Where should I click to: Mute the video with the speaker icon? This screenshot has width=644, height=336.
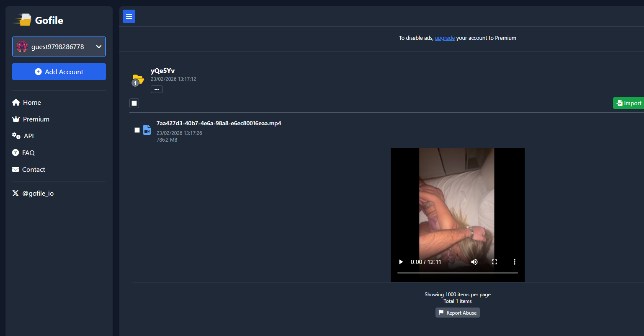tap(474, 262)
